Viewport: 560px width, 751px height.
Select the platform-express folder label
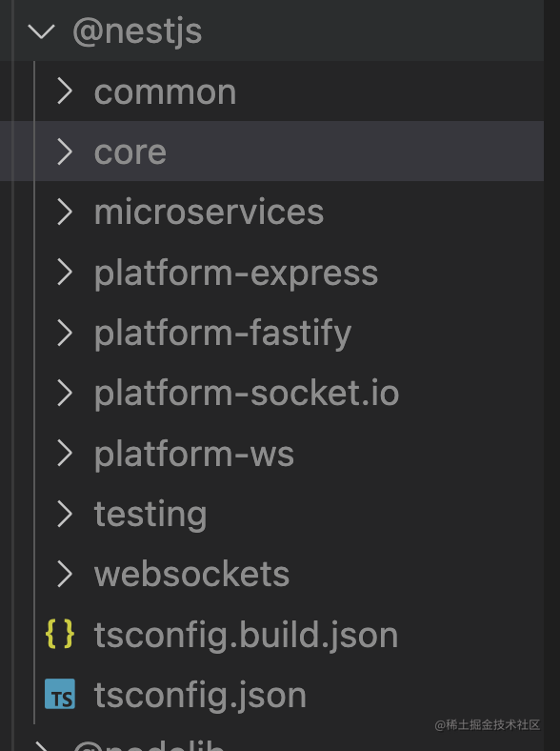[x=236, y=274]
